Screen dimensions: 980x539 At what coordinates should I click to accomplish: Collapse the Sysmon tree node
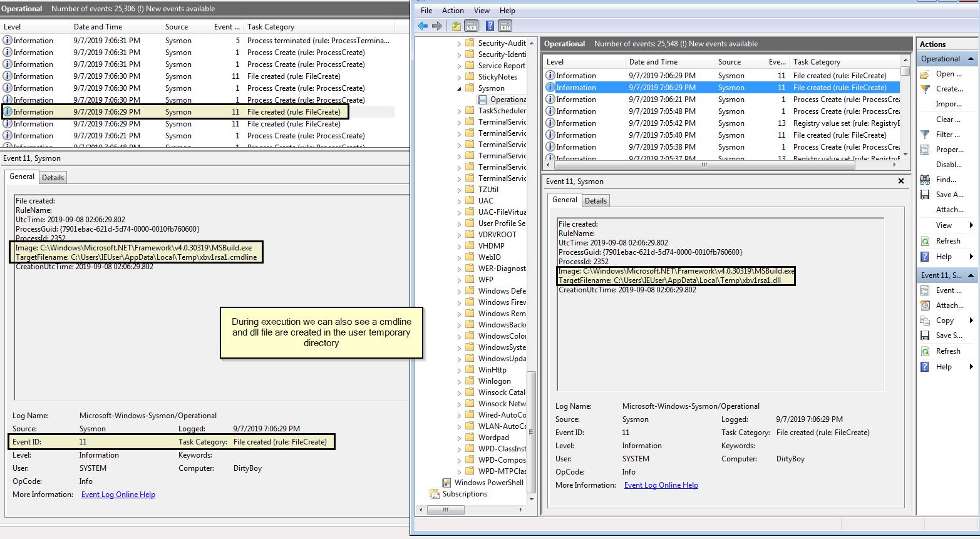(x=459, y=89)
